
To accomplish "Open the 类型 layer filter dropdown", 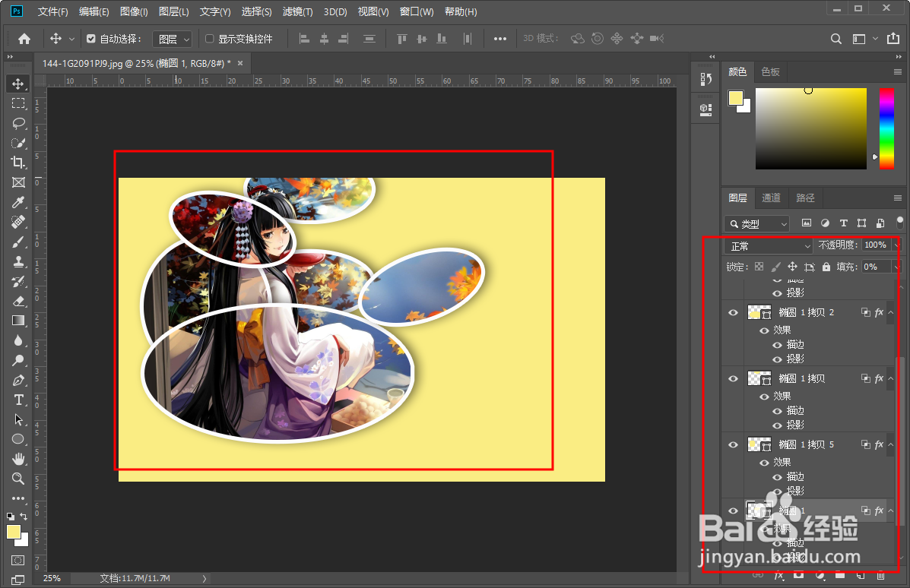I will coord(756,224).
